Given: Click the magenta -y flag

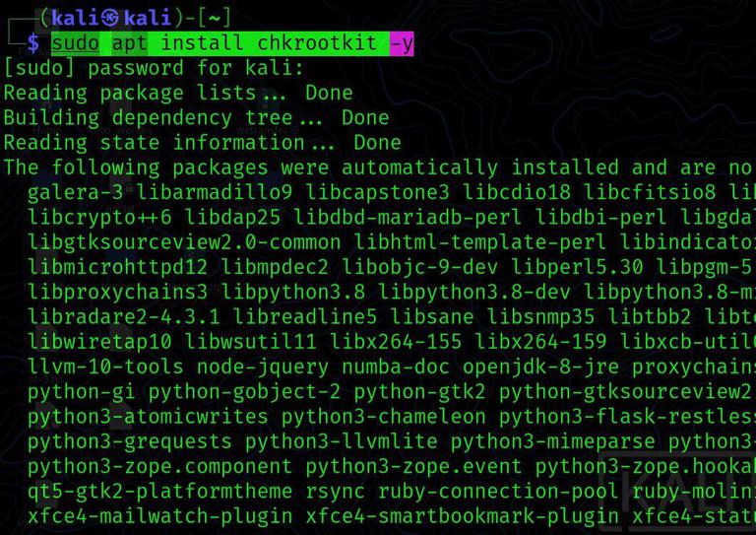Looking at the screenshot, I should point(402,44).
